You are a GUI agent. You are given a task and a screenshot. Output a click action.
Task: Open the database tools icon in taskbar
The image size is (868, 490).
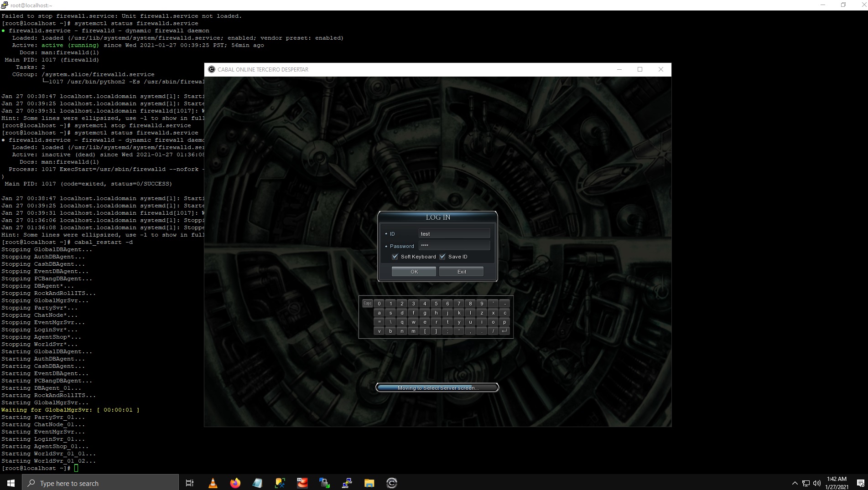click(x=280, y=483)
